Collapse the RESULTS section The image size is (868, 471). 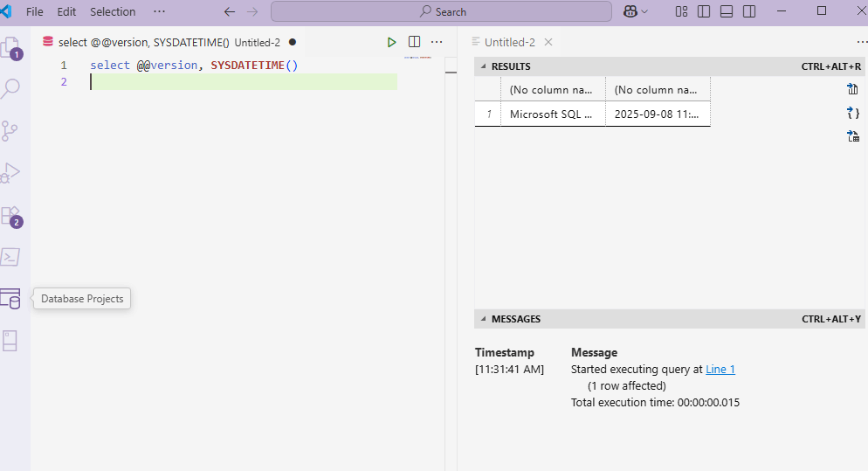click(483, 66)
